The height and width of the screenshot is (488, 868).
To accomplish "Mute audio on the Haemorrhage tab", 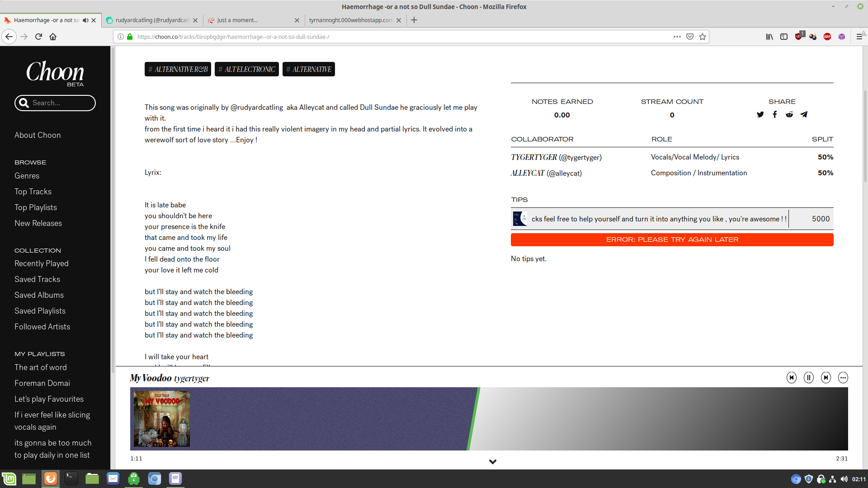I will point(85,20).
